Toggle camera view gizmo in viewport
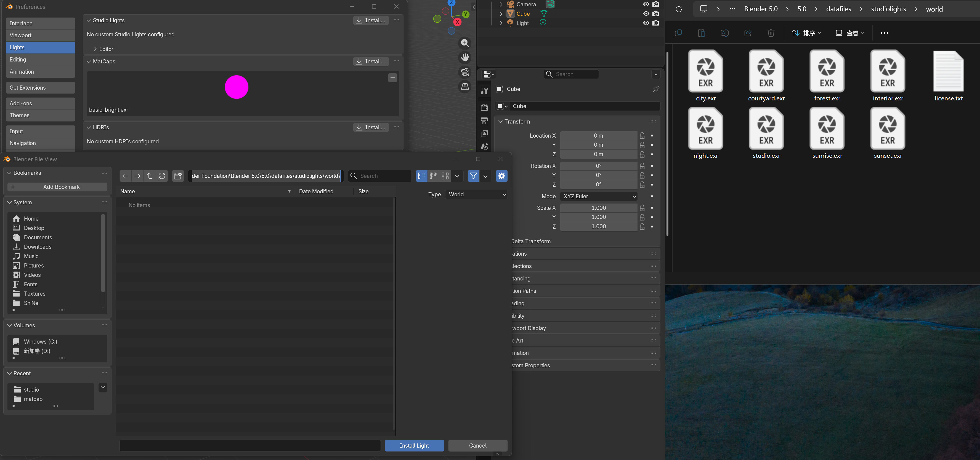The image size is (980, 460). (x=465, y=72)
